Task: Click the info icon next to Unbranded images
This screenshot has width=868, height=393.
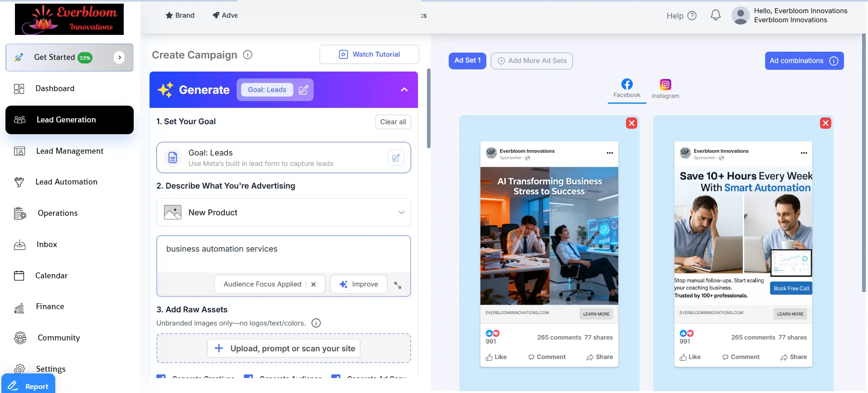Action: 316,323
